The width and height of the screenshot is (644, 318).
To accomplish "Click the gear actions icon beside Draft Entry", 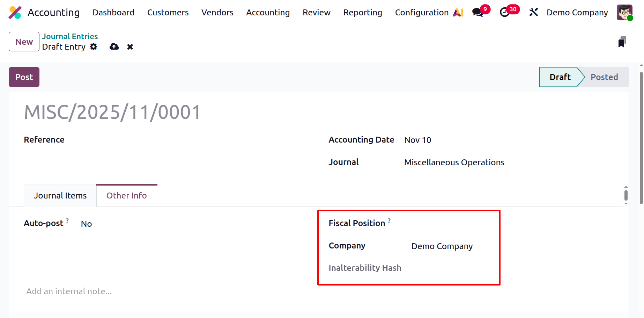I will click(x=94, y=47).
